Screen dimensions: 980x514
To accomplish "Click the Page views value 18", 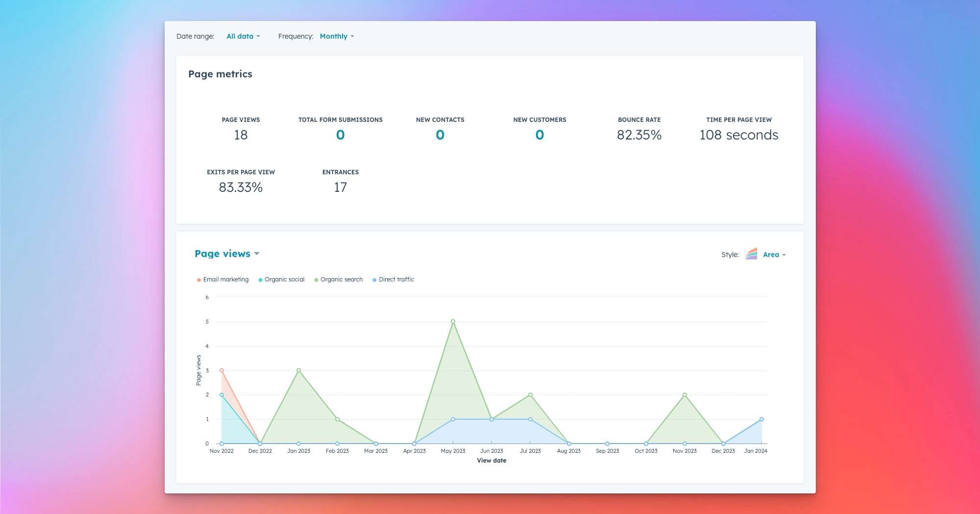I will coord(241,135).
